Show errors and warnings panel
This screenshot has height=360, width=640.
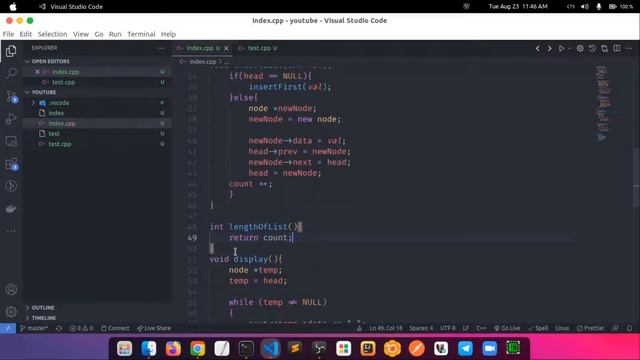point(81,328)
